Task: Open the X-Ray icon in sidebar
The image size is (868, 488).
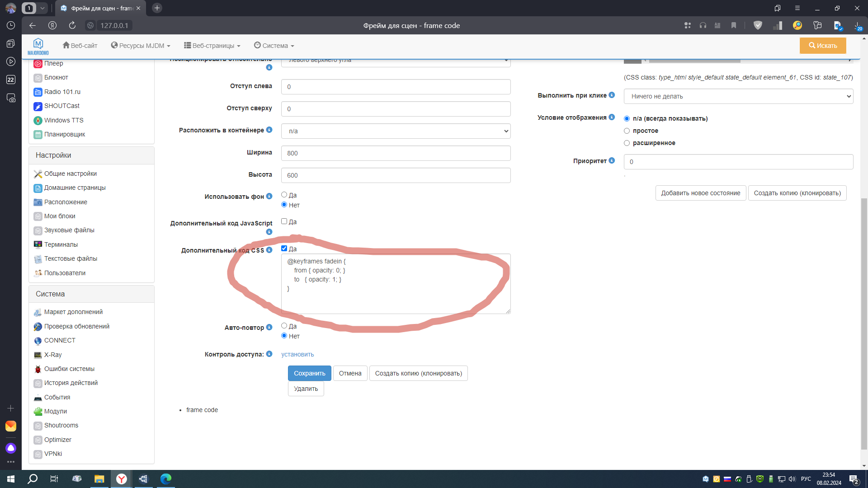Action: (38, 355)
